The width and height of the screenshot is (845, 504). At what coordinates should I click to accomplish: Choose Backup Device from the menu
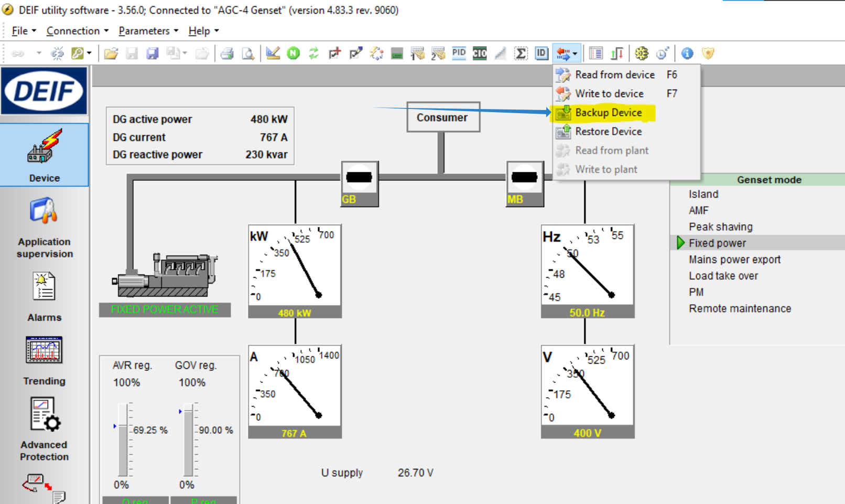[x=608, y=113]
